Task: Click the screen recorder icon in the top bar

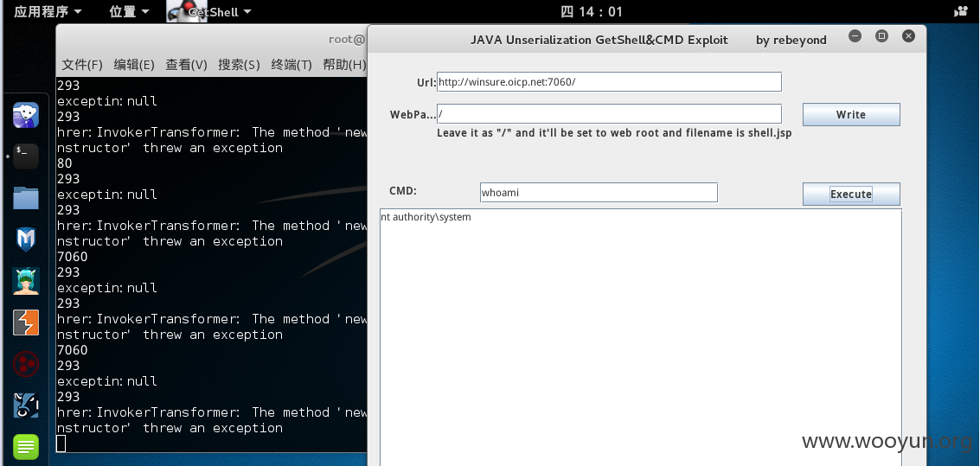Action: click(960, 11)
